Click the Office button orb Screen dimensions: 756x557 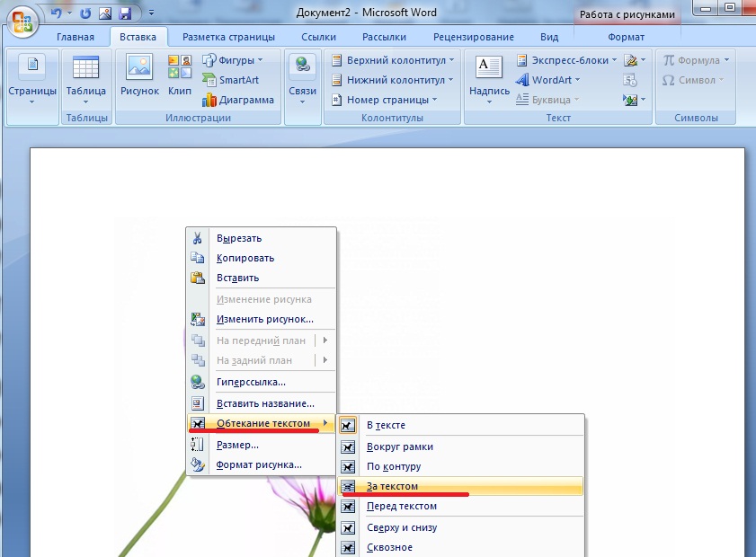point(22,22)
